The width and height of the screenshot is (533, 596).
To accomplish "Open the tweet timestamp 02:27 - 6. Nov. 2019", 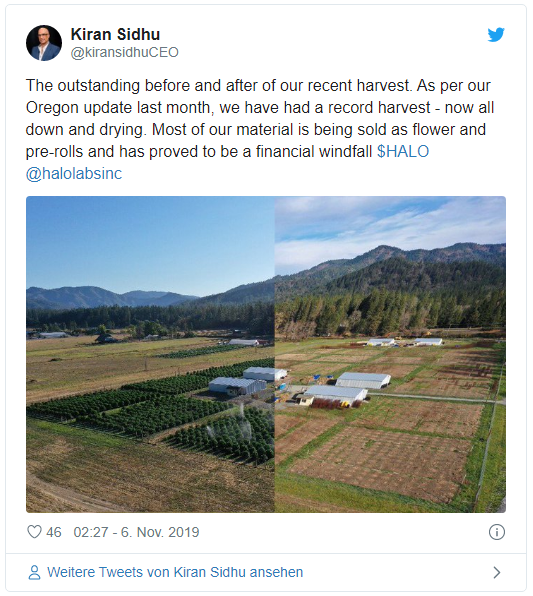I will [136, 532].
